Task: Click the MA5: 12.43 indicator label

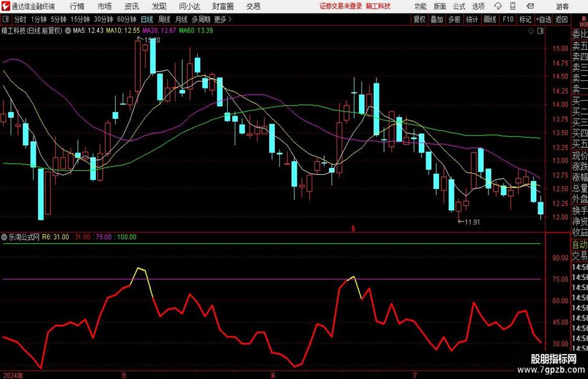Action: click(88, 30)
